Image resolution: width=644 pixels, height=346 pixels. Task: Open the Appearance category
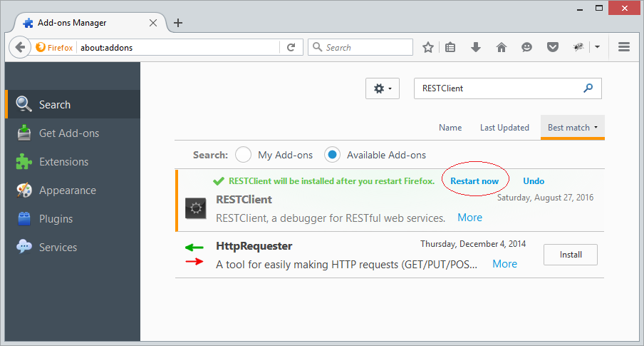[73, 190]
